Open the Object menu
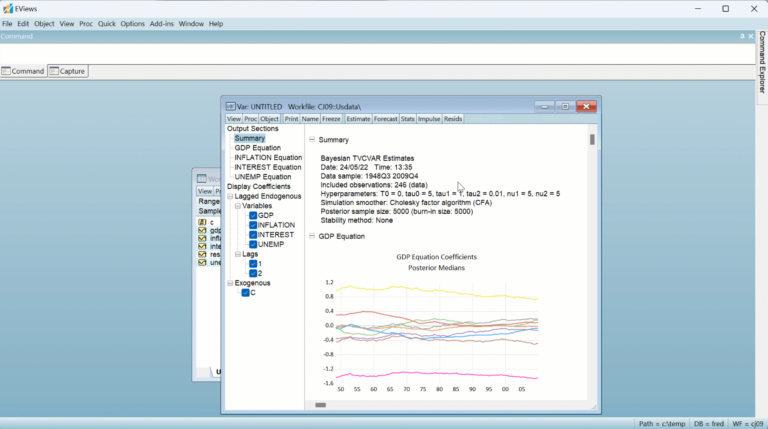This screenshot has width=768, height=429. [44, 24]
